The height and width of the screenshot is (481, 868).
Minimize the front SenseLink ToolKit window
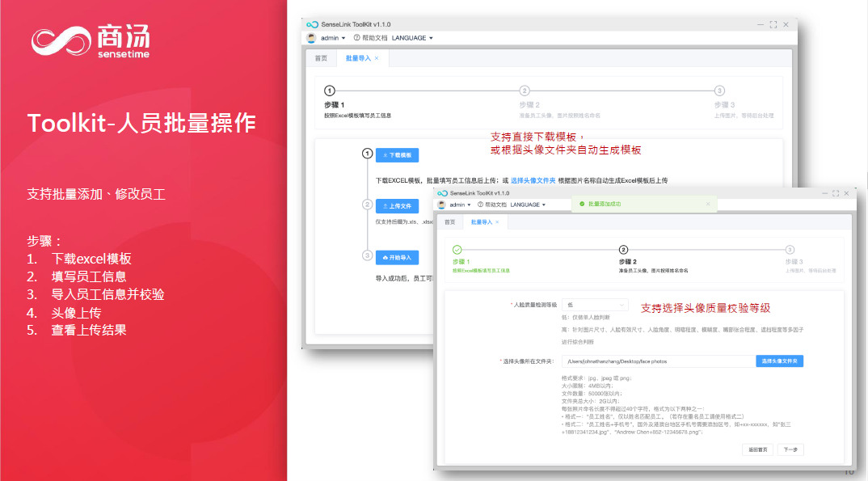pyautogui.click(x=825, y=193)
